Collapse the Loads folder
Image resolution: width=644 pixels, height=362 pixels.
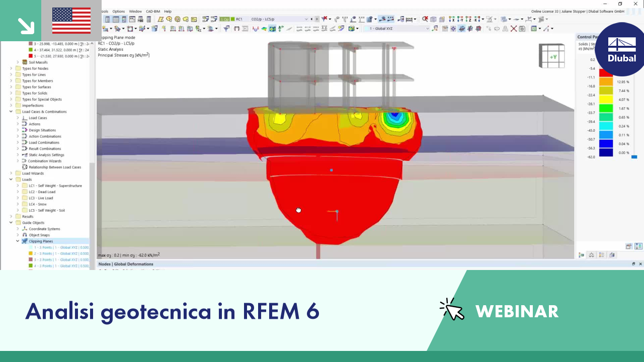pos(11,179)
